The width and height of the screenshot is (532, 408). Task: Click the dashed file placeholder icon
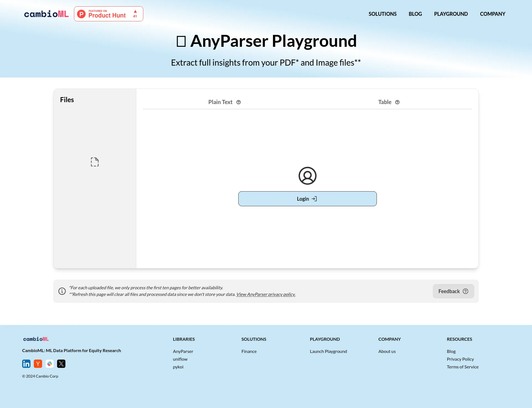tap(95, 162)
